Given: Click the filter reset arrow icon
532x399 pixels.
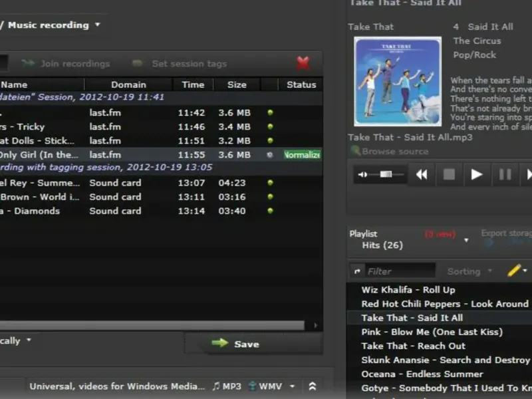Looking at the screenshot, I should [x=357, y=271].
